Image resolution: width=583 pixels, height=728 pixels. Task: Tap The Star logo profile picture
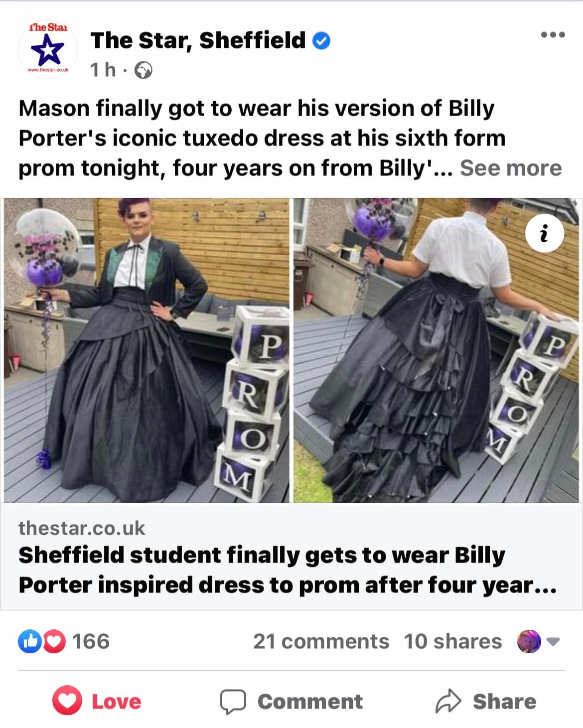click(x=48, y=49)
